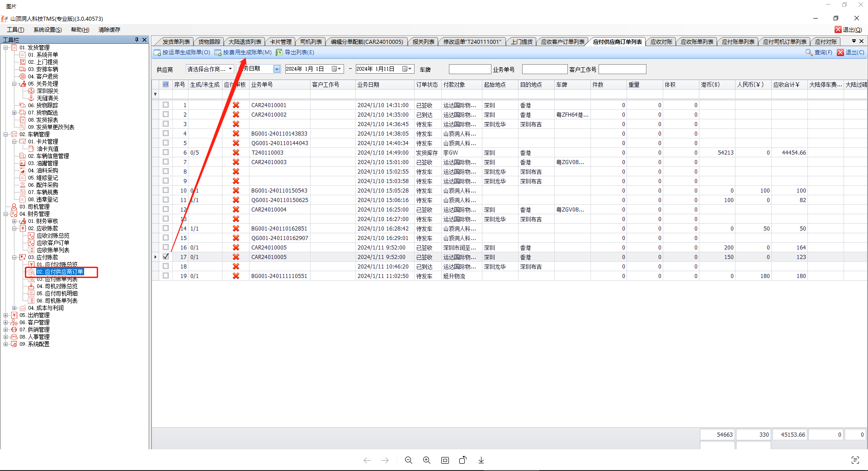
Task: Click the download image icon
Action: (481, 460)
